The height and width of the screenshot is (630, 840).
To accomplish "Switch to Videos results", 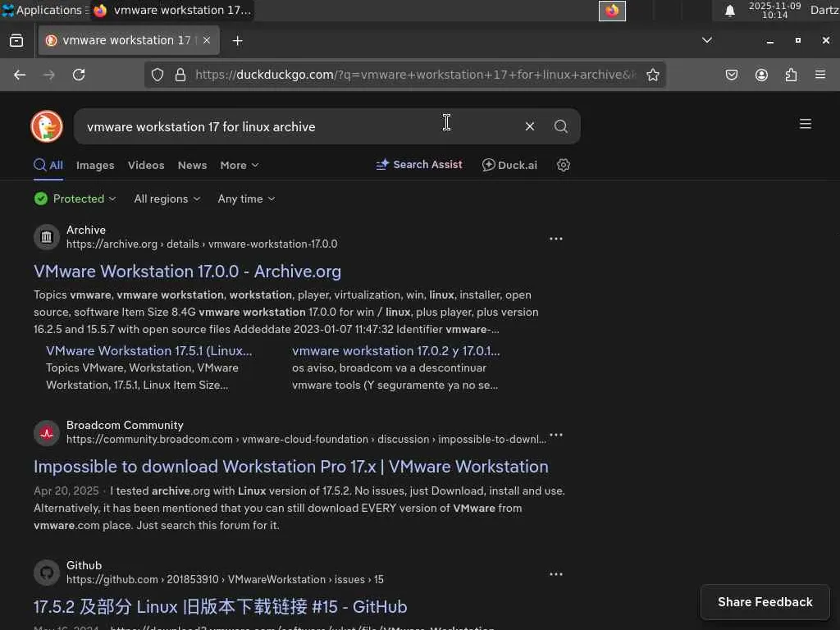I will [146, 166].
